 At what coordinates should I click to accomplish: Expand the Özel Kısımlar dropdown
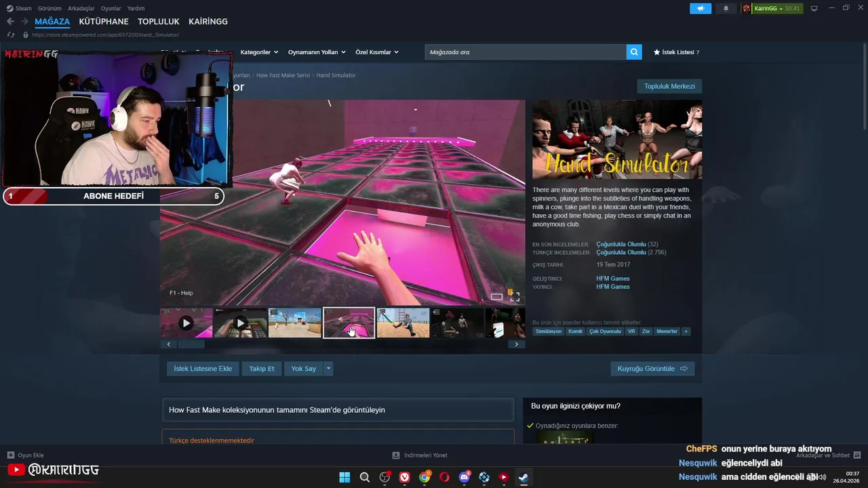[x=377, y=52]
